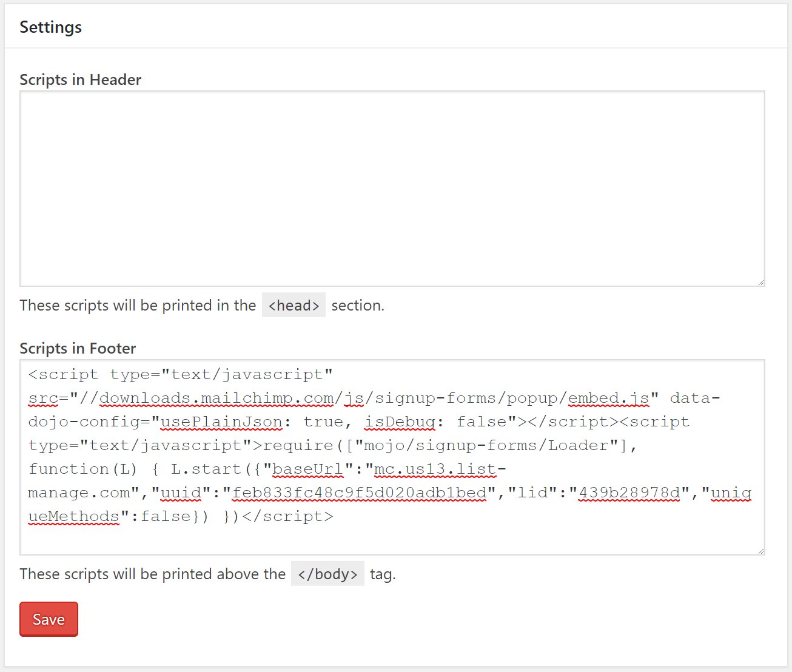Click the Settings heading
Image resolution: width=792 pixels, height=672 pixels.
50,27
